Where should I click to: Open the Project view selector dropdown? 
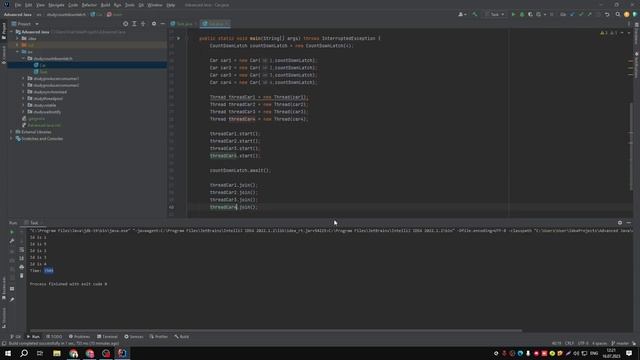coord(25,24)
